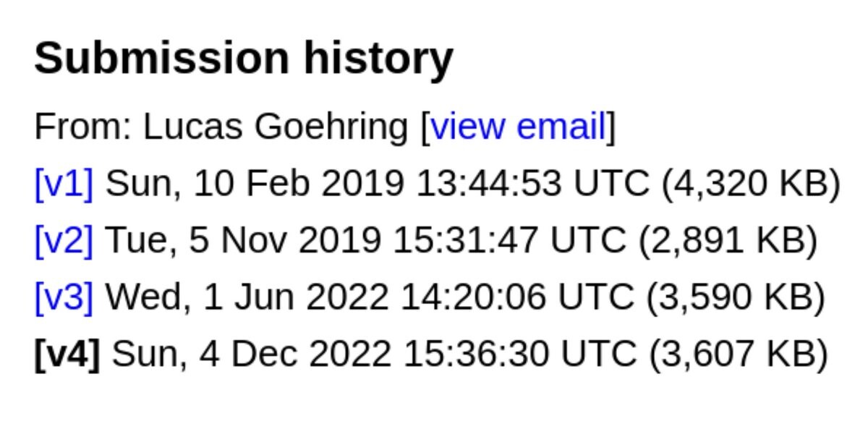Click the 15:36:30 UTC timestamp
Screen dimensions: 868x424
click(x=520, y=355)
